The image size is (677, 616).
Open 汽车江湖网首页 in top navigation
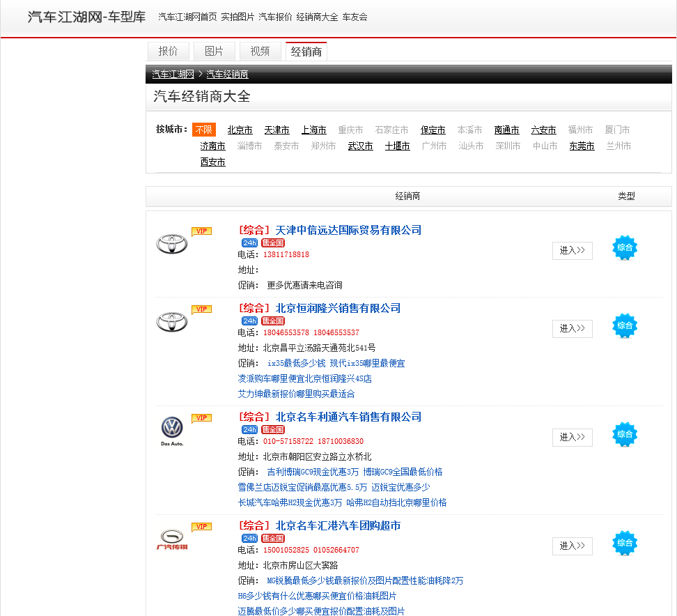click(187, 17)
